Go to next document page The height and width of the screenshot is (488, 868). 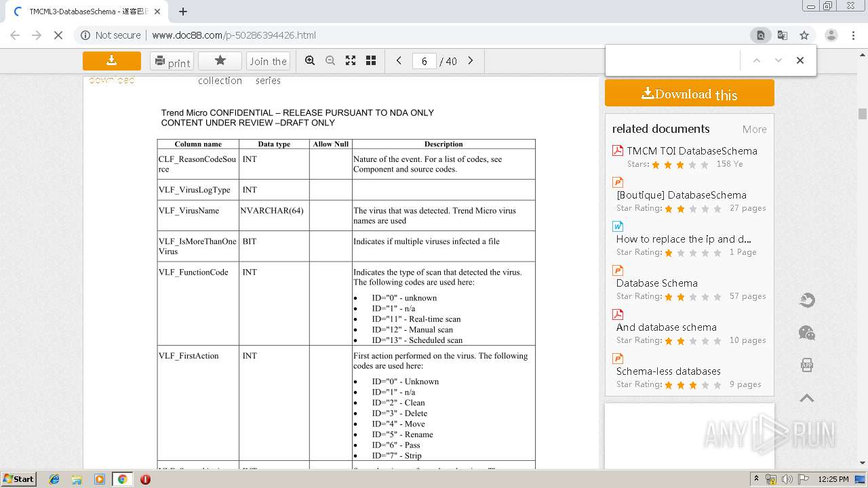coord(471,61)
